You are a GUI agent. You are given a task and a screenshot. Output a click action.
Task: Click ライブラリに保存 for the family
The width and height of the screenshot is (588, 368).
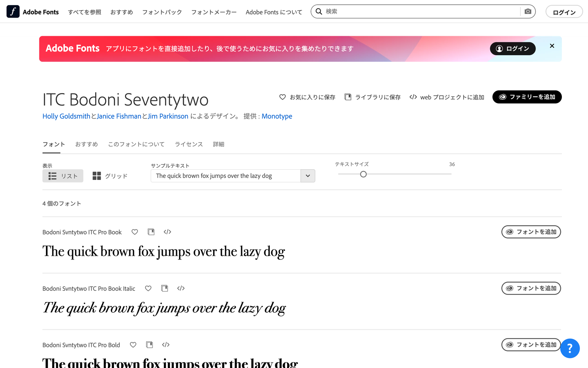373,97
